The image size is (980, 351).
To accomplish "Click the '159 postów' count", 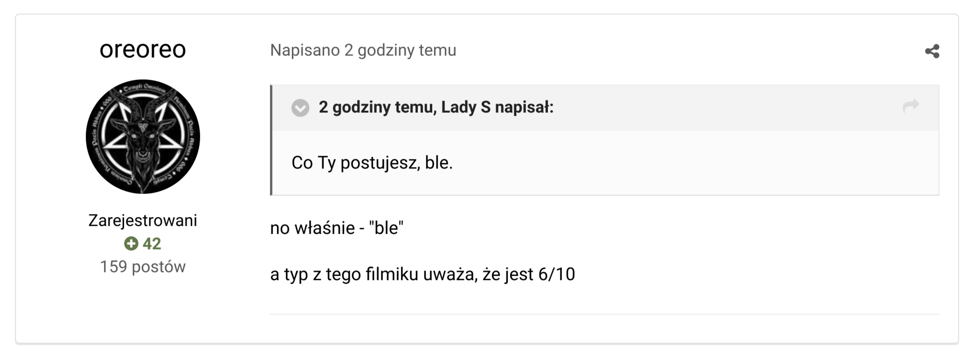I will [x=143, y=267].
